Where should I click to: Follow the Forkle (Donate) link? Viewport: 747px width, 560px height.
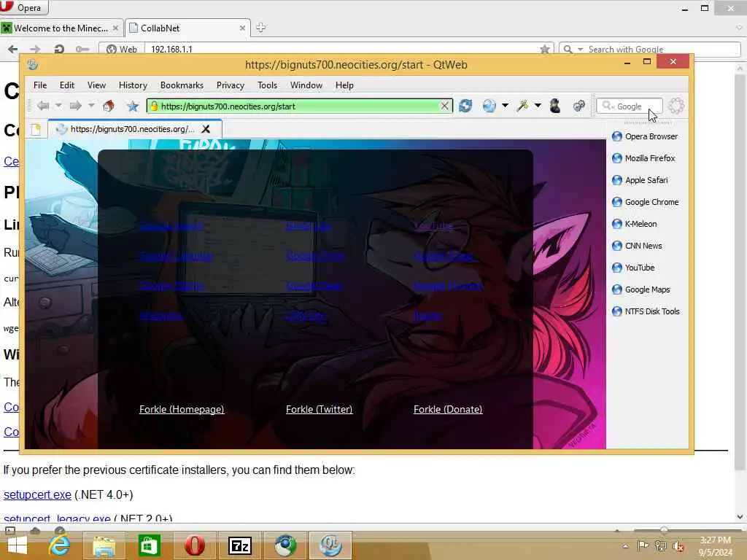448,409
